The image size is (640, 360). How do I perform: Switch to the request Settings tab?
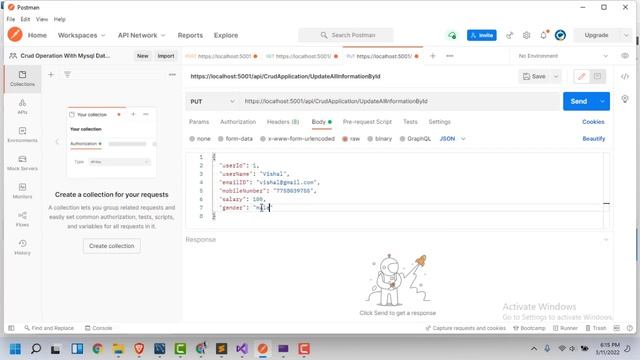[440, 122]
